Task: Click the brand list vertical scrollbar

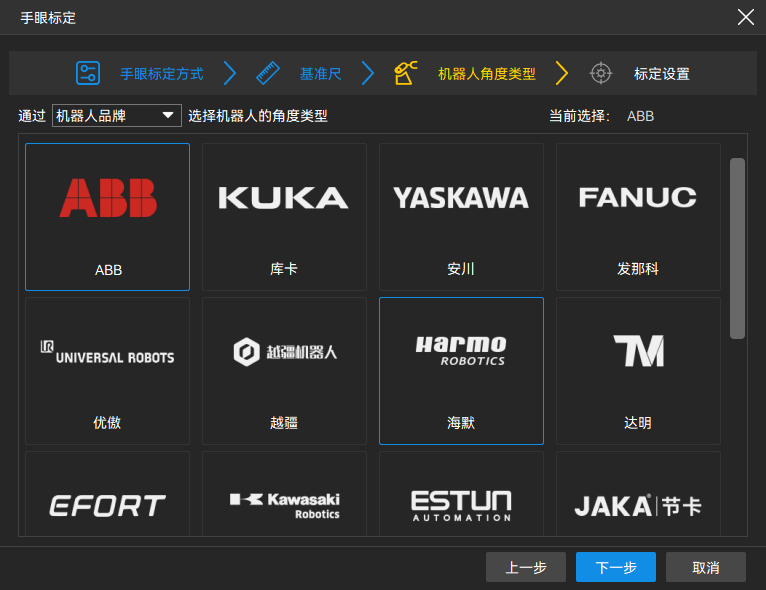Action: click(x=737, y=248)
